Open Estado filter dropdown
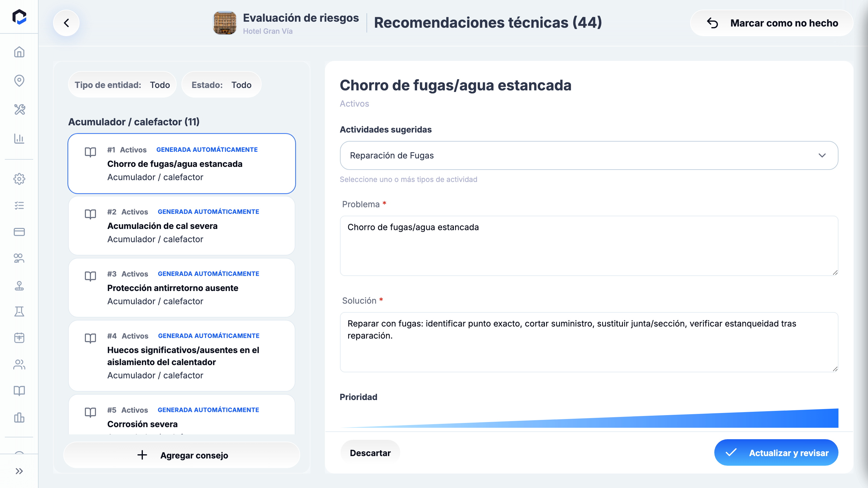 click(x=222, y=85)
